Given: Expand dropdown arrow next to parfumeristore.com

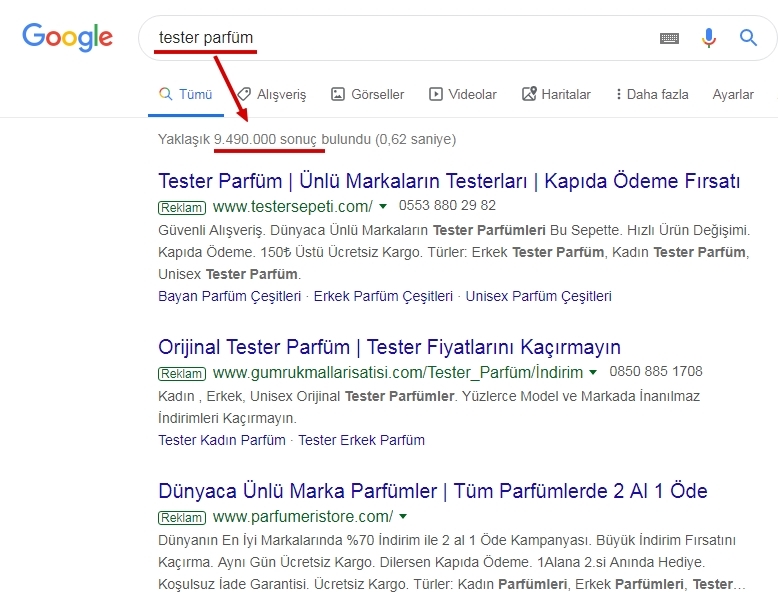Looking at the screenshot, I should [403, 517].
